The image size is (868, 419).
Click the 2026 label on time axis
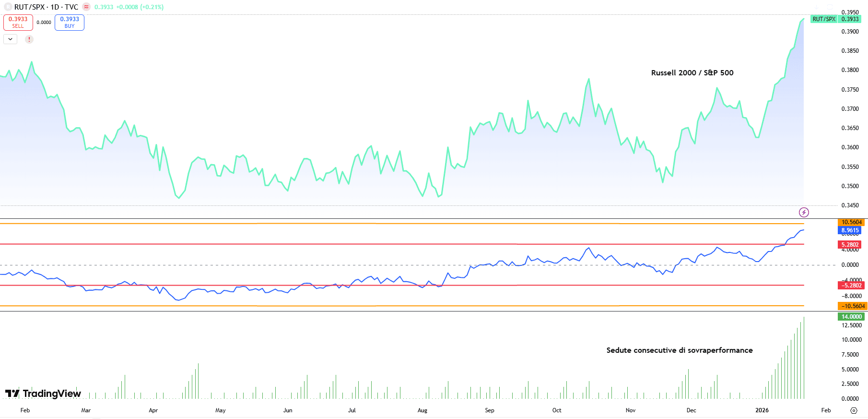762,410
